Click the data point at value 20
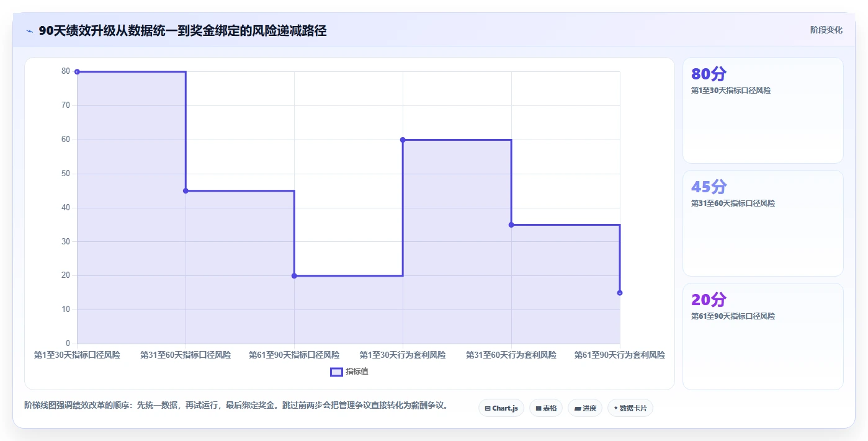 point(294,276)
